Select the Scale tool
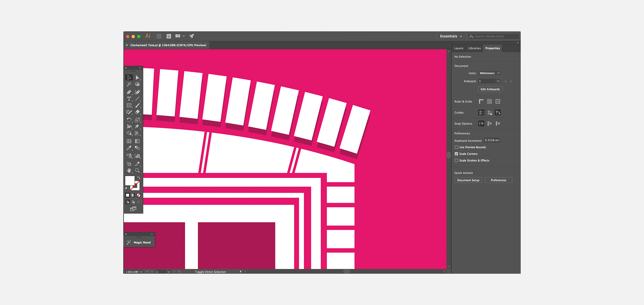644x305 pixels. pyautogui.click(x=137, y=120)
